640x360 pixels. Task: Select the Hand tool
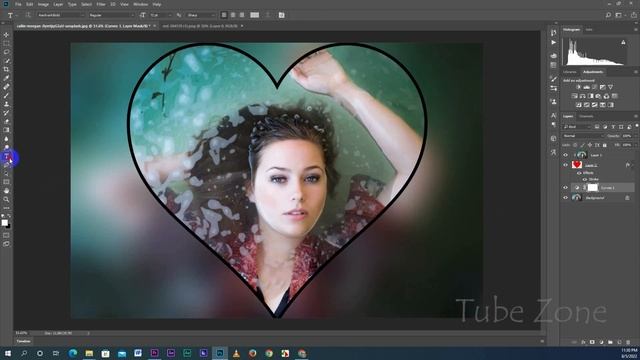(x=6, y=191)
